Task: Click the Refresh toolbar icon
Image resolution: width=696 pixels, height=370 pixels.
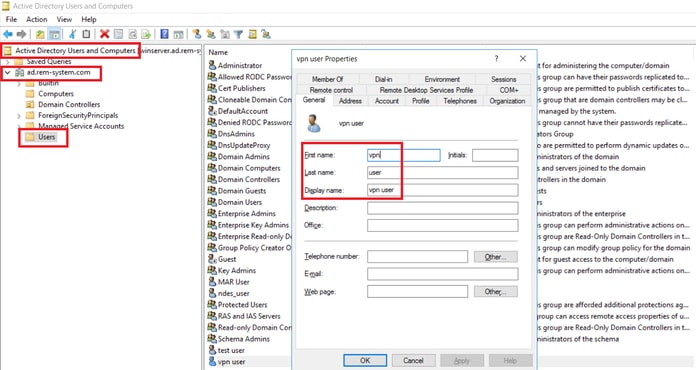Action: [x=132, y=34]
